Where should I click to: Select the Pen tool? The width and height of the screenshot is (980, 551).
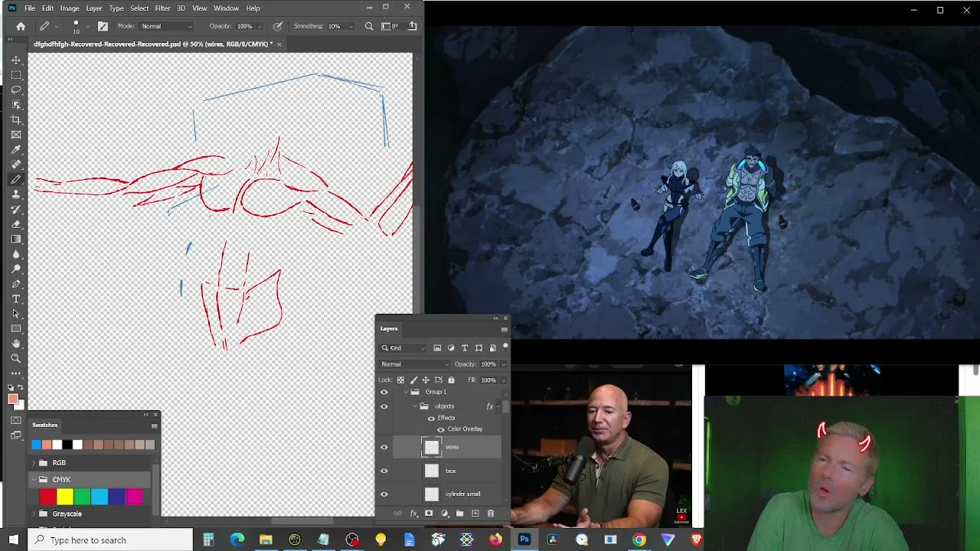click(x=16, y=284)
